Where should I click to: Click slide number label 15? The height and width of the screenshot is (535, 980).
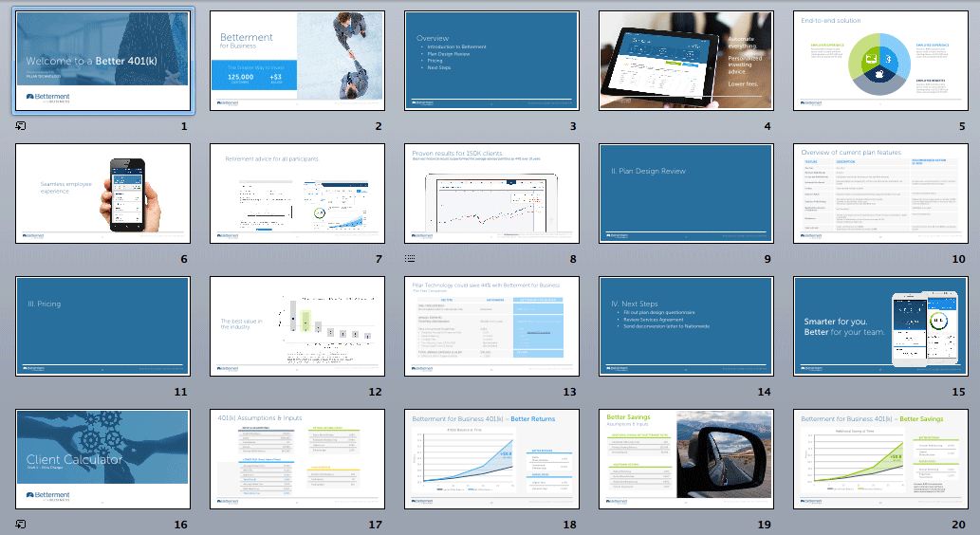tap(959, 392)
